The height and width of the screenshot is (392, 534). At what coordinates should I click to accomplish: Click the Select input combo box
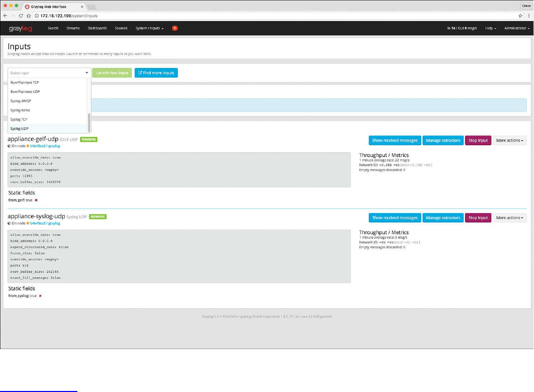pyautogui.click(x=50, y=73)
